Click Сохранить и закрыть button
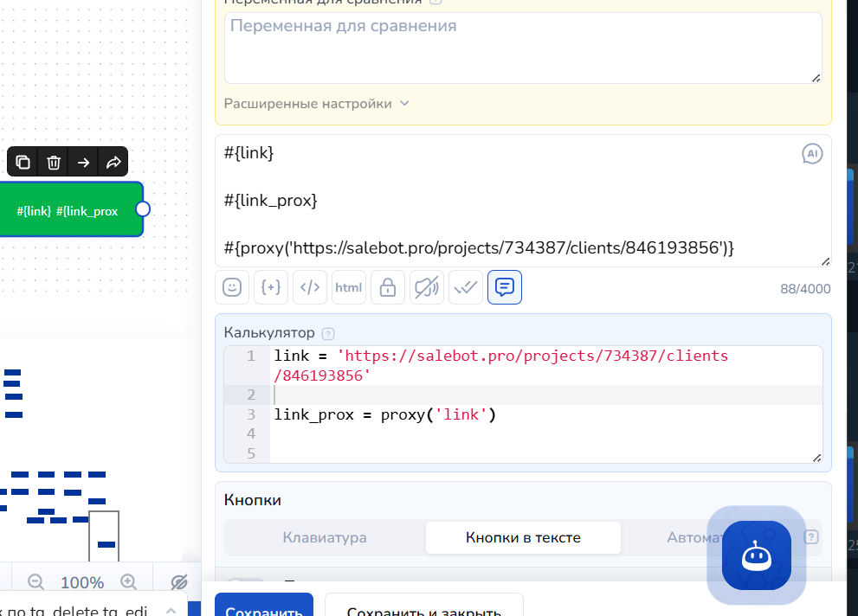Viewport: 858px width, 616px height. pyautogui.click(x=424, y=605)
